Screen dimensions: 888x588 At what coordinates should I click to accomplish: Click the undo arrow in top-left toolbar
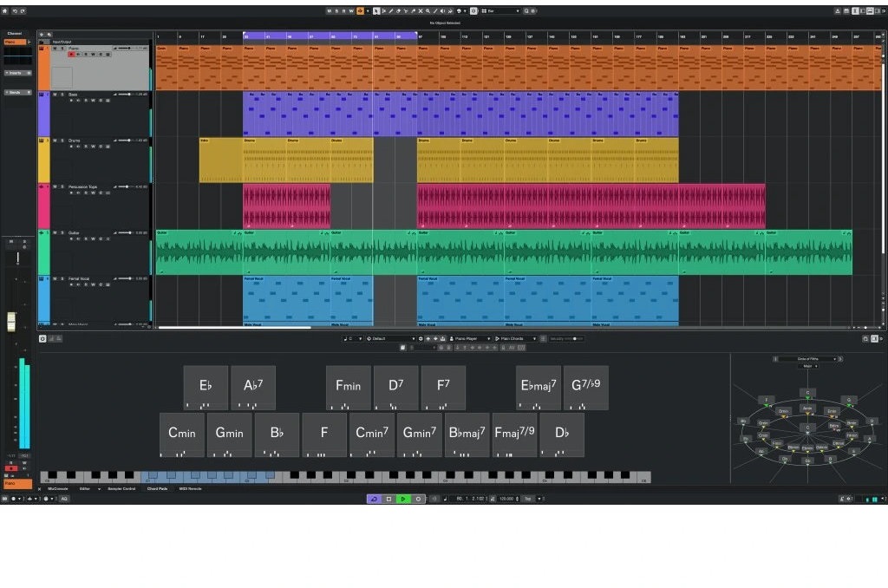pyautogui.click(x=15, y=10)
